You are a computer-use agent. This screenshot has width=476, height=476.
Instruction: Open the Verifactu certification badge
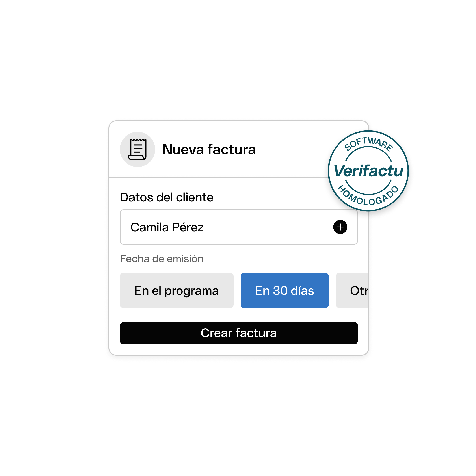click(368, 171)
